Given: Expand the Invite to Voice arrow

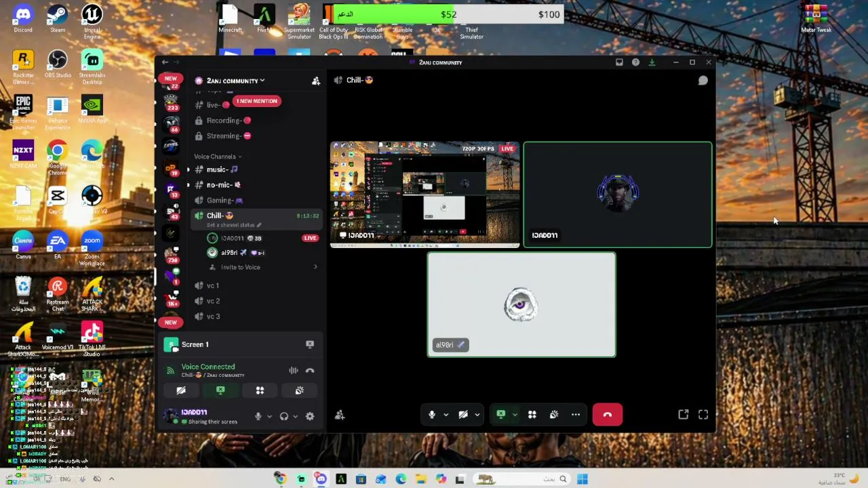Looking at the screenshot, I should pos(315,267).
